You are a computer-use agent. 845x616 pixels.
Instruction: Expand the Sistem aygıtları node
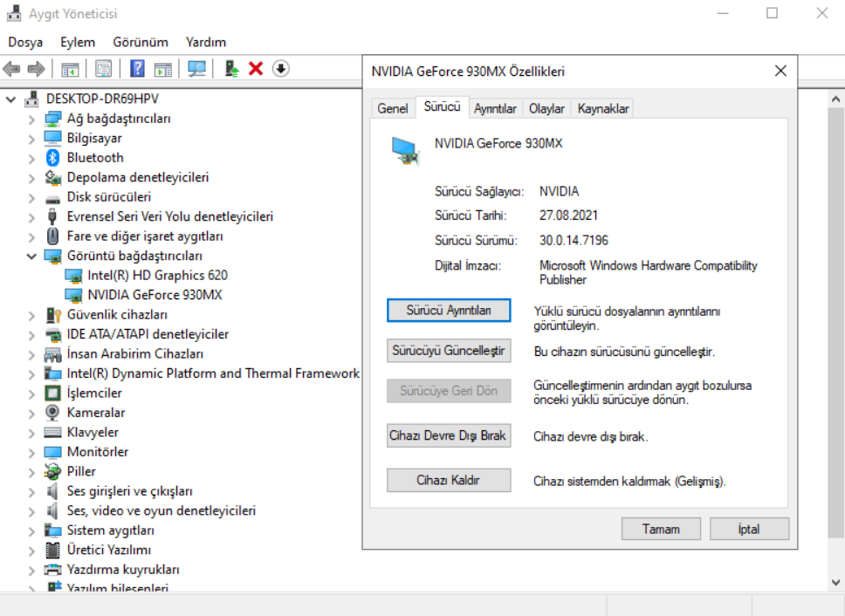tap(31, 530)
